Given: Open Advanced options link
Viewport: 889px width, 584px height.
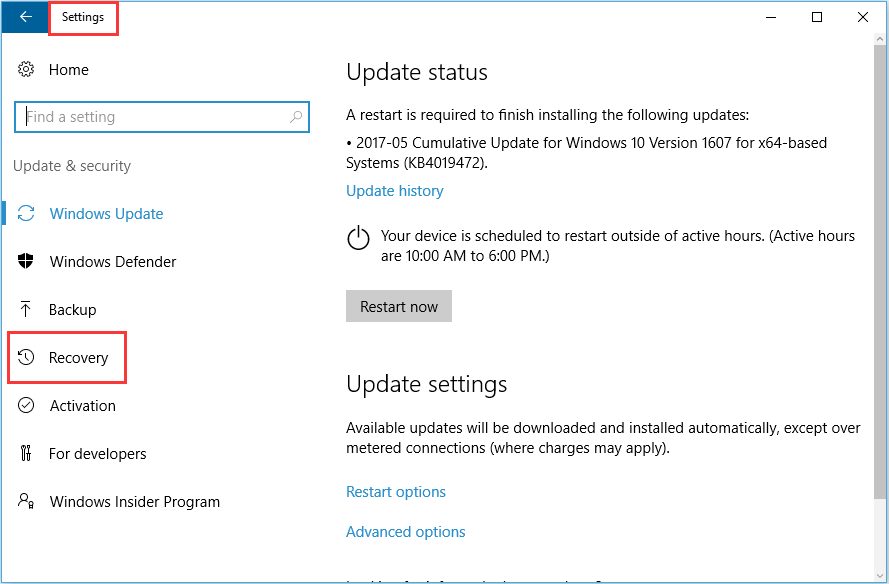Looking at the screenshot, I should [x=405, y=532].
